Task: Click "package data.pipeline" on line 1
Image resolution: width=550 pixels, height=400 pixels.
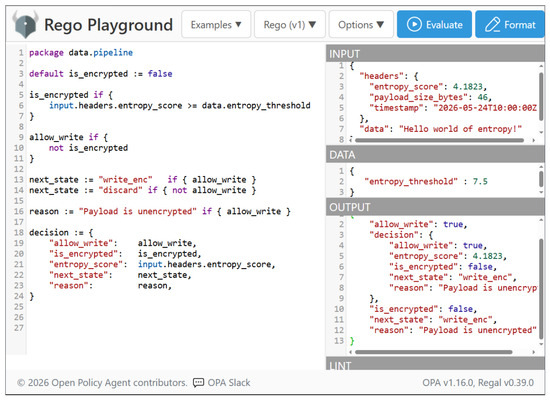Action: pyautogui.click(x=81, y=53)
